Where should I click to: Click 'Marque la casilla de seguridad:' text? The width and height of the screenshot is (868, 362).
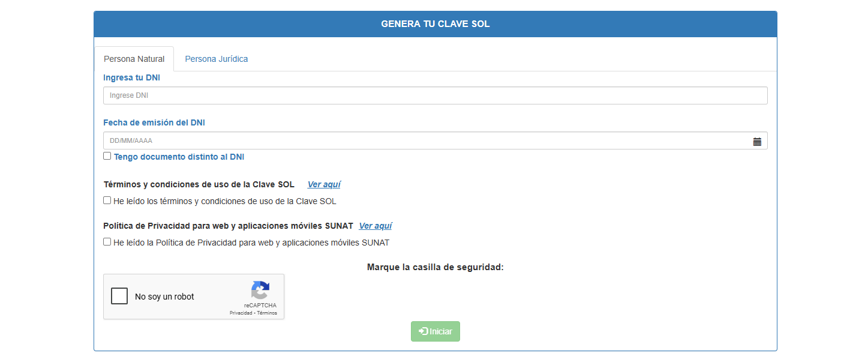tap(435, 267)
